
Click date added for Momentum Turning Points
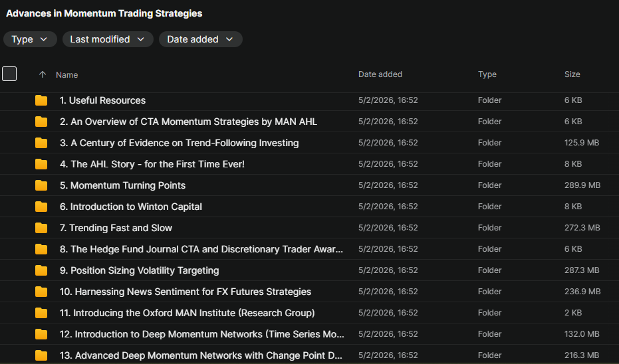(x=388, y=185)
